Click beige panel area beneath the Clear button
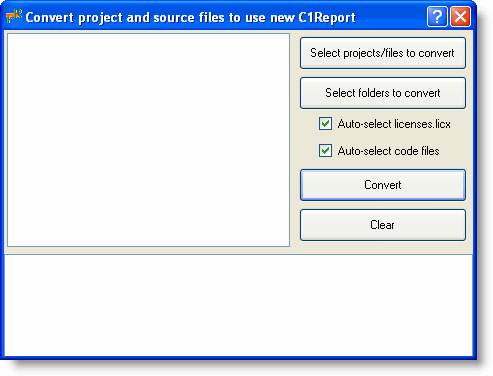This screenshot has height=376, width=493. click(x=383, y=247)
